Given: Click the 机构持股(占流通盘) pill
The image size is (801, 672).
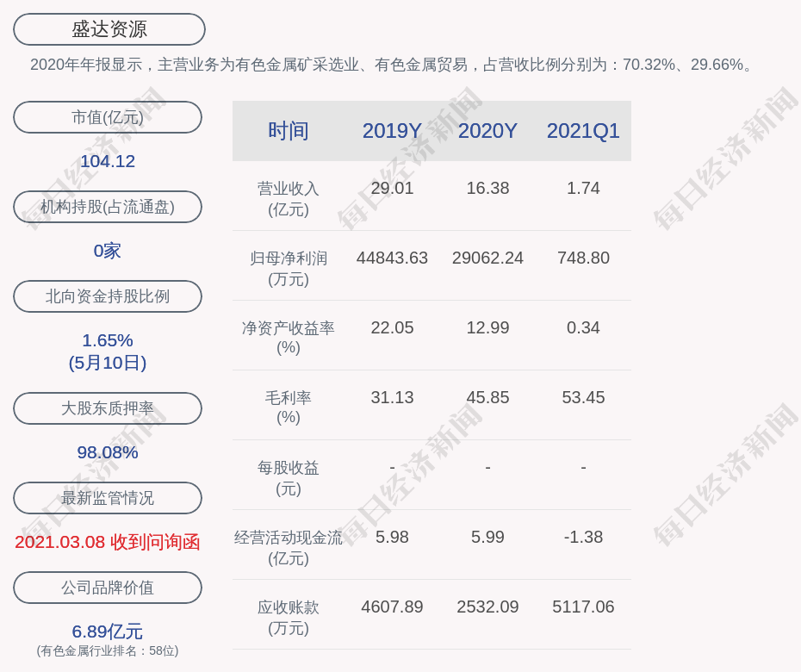Looking at the screenshot, I should pos(108,207).
